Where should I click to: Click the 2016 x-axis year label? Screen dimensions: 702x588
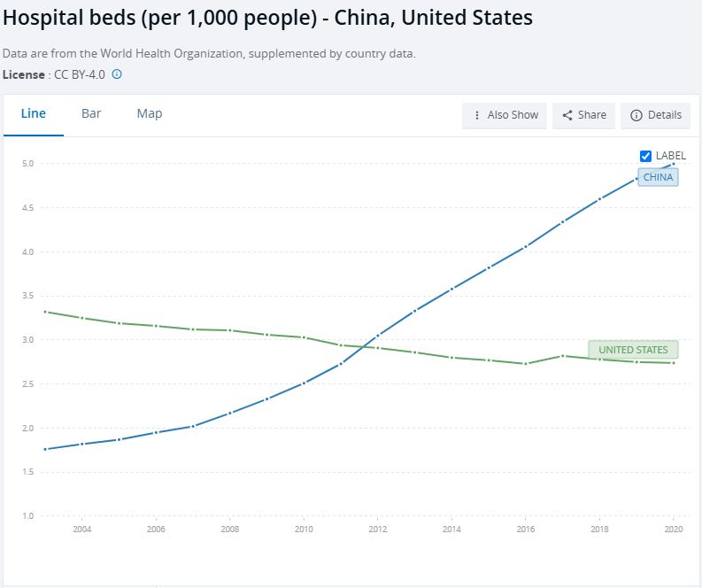[x=526, y=530]
